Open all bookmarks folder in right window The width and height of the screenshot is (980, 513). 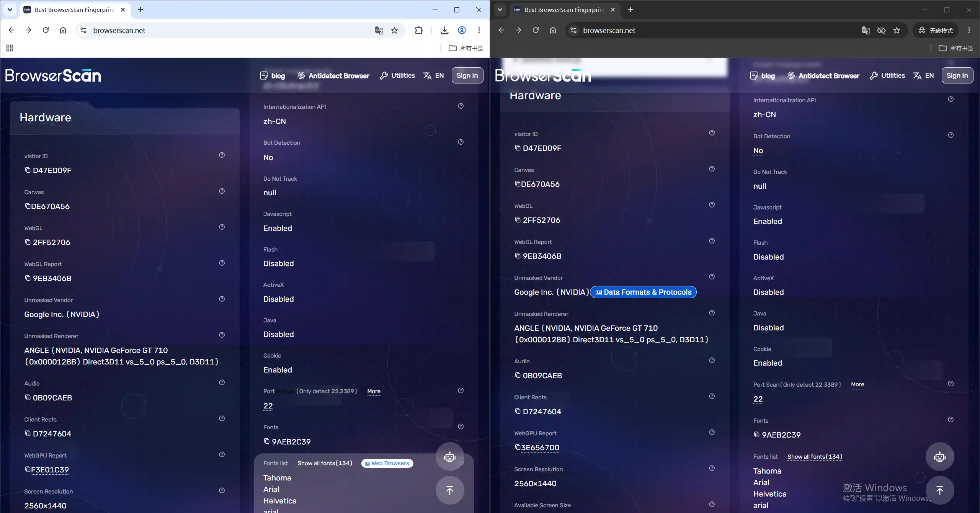(x=956, y=48)
